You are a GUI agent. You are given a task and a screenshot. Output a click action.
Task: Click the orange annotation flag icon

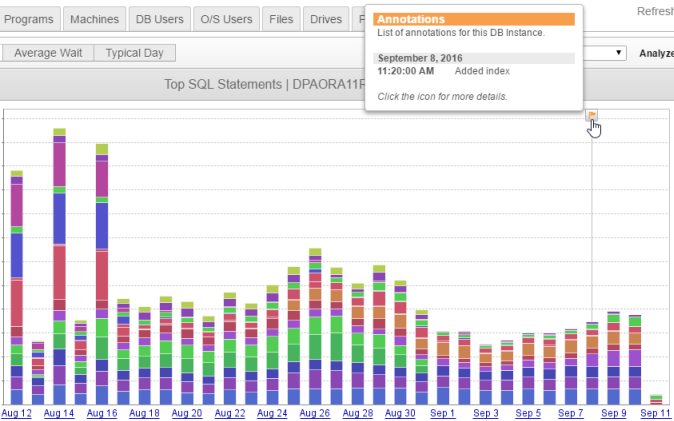[592, 115]
